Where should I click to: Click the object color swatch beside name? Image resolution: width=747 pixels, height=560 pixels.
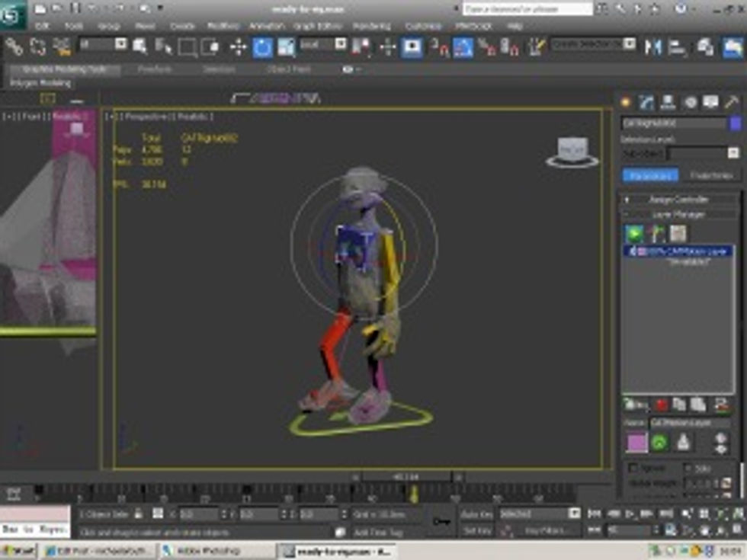735,123
